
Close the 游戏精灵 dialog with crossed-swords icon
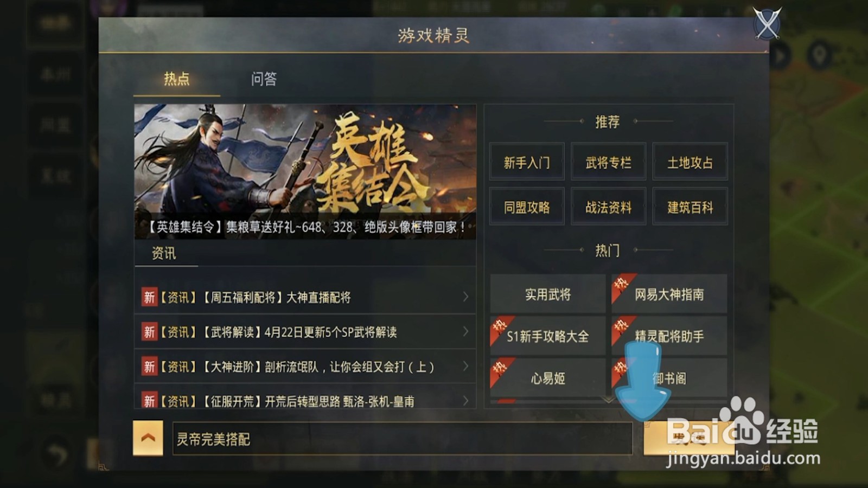(767, 24)
